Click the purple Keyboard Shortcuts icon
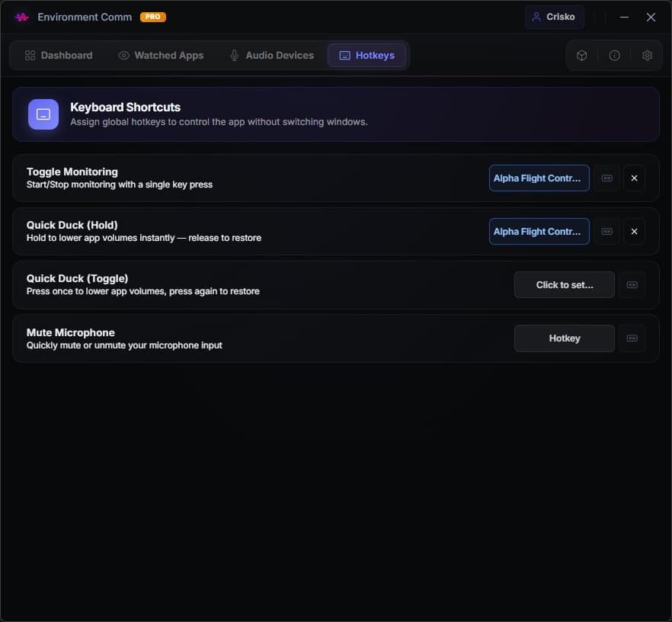This screenshot has width=672, height=622. (43, 114)
